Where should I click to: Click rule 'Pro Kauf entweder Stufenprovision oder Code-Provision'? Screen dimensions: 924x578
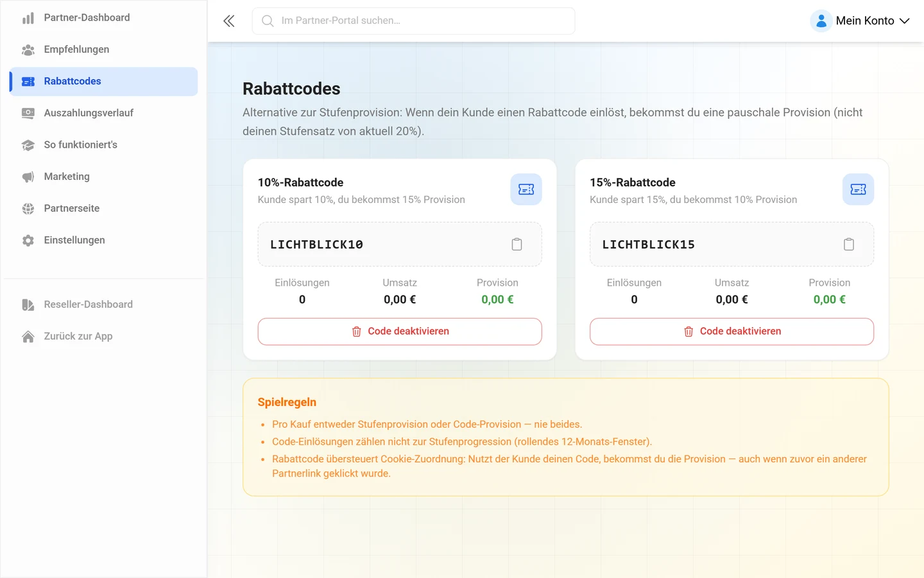427,425
